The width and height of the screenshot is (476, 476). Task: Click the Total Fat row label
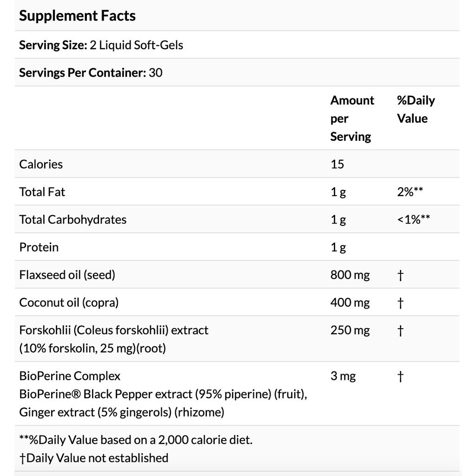point(42,192)
